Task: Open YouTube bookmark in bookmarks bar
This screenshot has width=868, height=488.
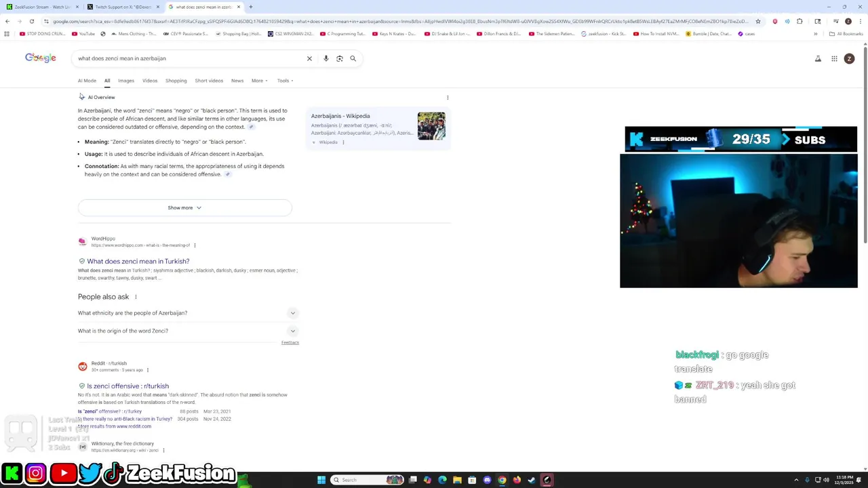Action: pos(83,34)
